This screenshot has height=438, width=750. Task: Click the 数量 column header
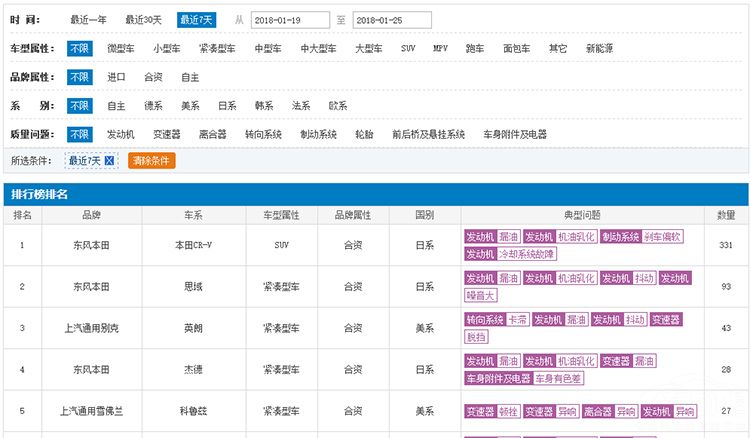tap(726, 215)
